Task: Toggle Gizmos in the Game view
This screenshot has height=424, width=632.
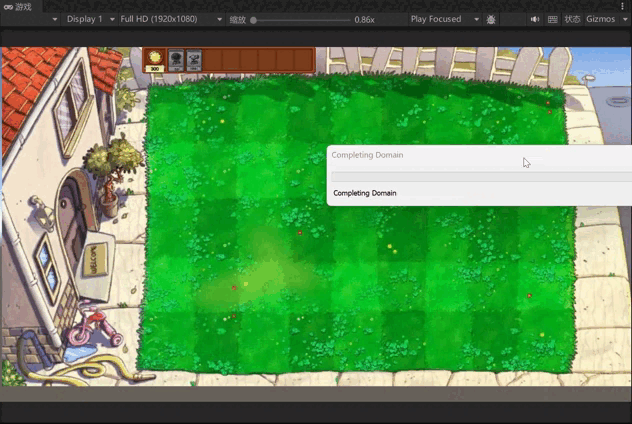Action: click(601, 19)
